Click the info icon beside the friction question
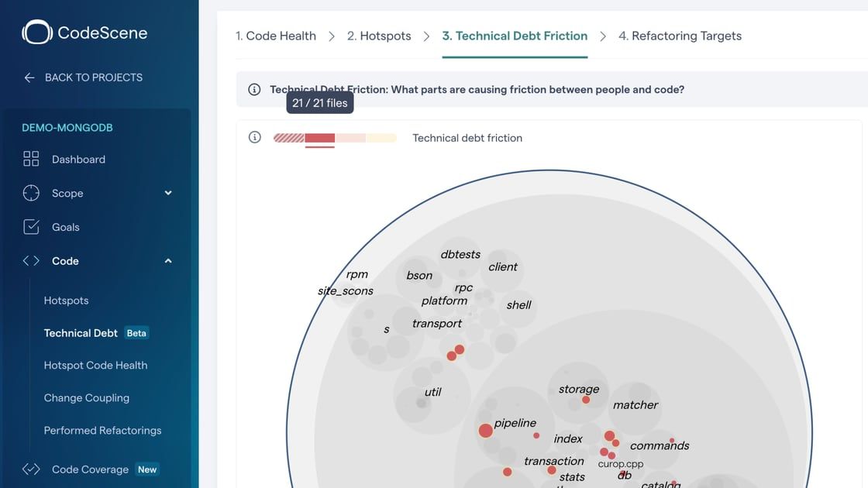The image size is (868, 488). click(x=254, y=90)
